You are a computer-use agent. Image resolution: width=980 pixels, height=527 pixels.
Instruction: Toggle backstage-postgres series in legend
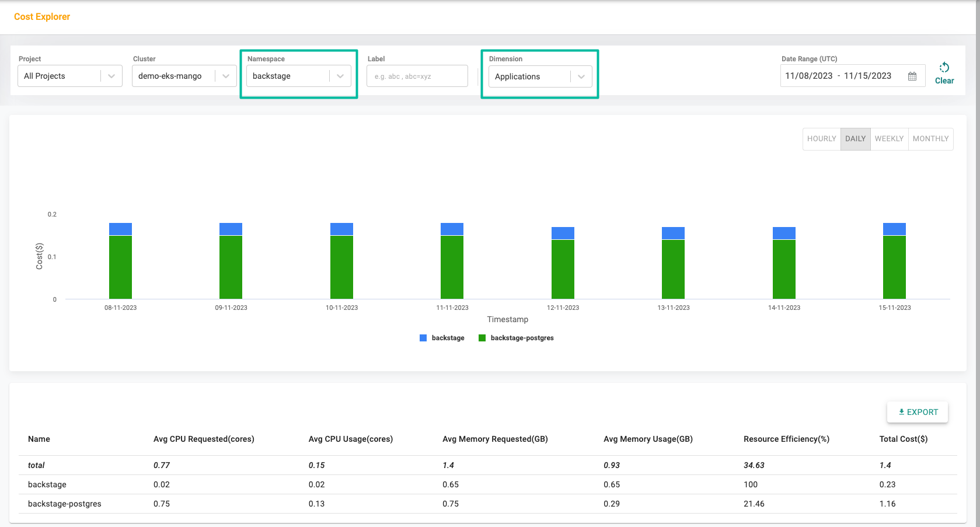tap(516, 338)
